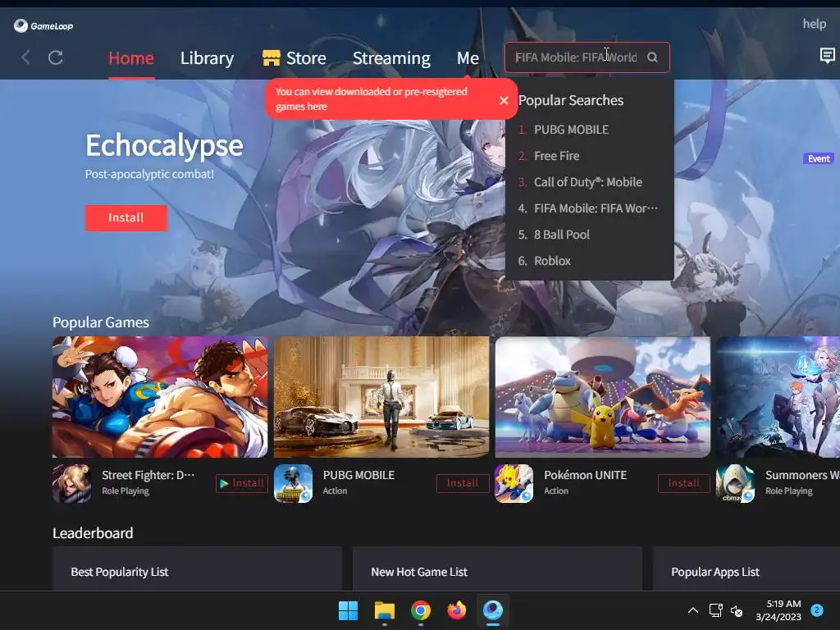Open the Street Fighter banner thumbnail
This screenshot has height=630, width=840.
160,397
